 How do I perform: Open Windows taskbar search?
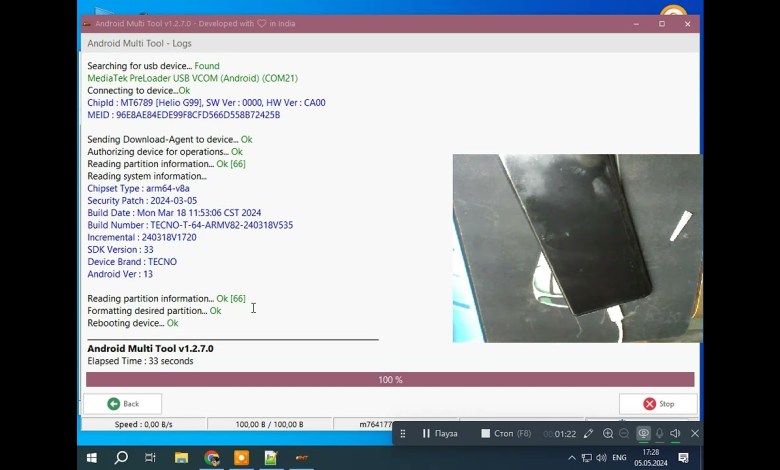[121, 458]
